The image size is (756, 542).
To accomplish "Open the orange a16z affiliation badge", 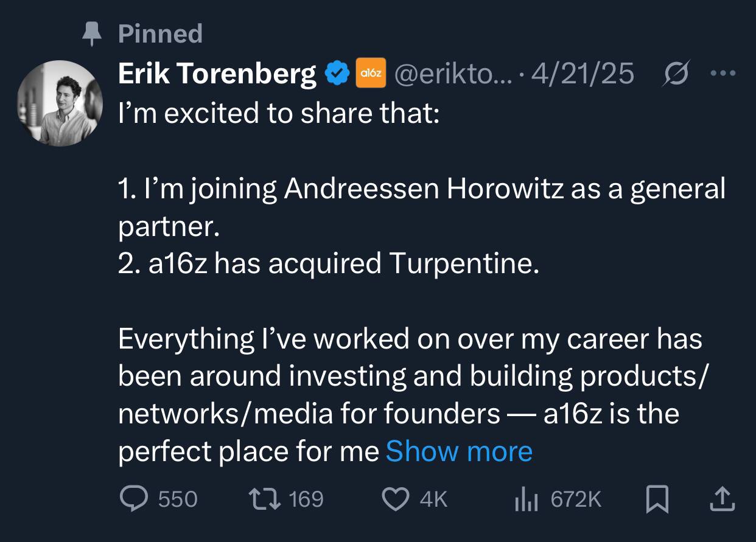I will tap(370, 72).
